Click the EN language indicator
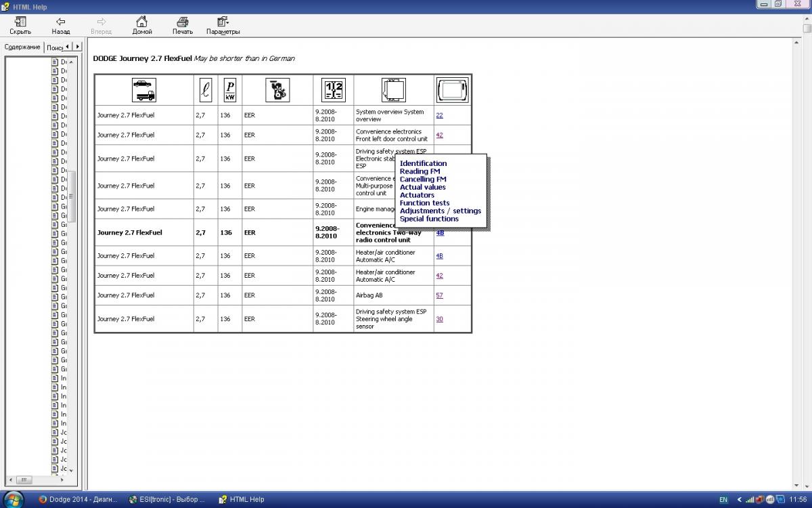812x508 pixels. click(x=723, y=500)
